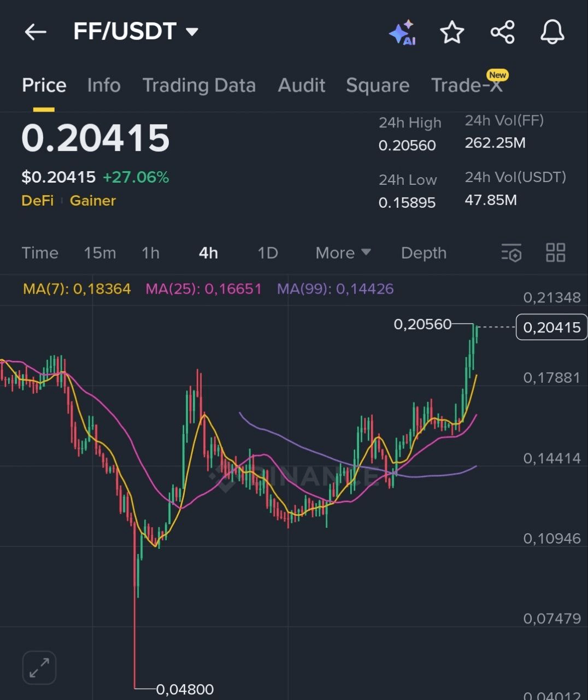Image resolution: width=588 pixels, height=700 pixels.
Task: Switch to the Info tab
Action: [104, 85]
